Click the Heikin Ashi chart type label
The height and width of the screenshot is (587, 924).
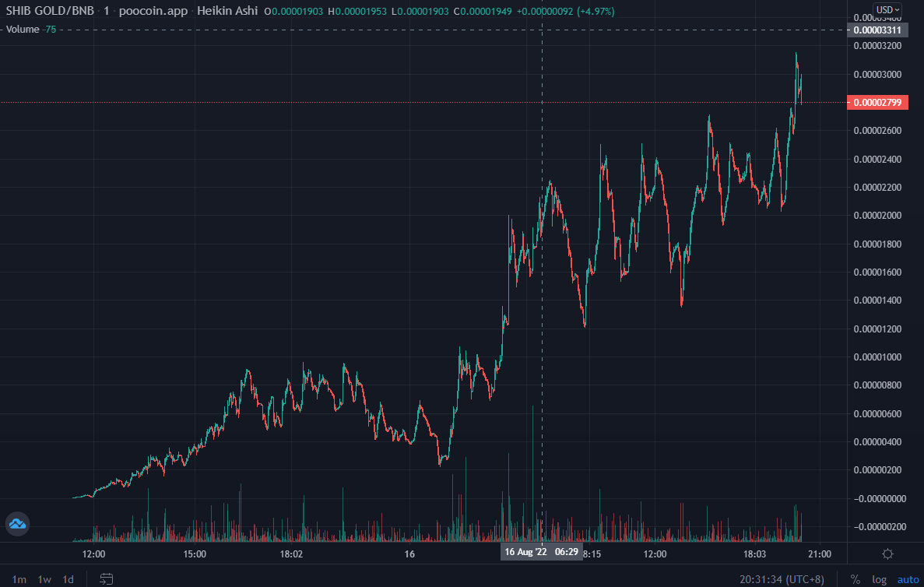(227, 11)
